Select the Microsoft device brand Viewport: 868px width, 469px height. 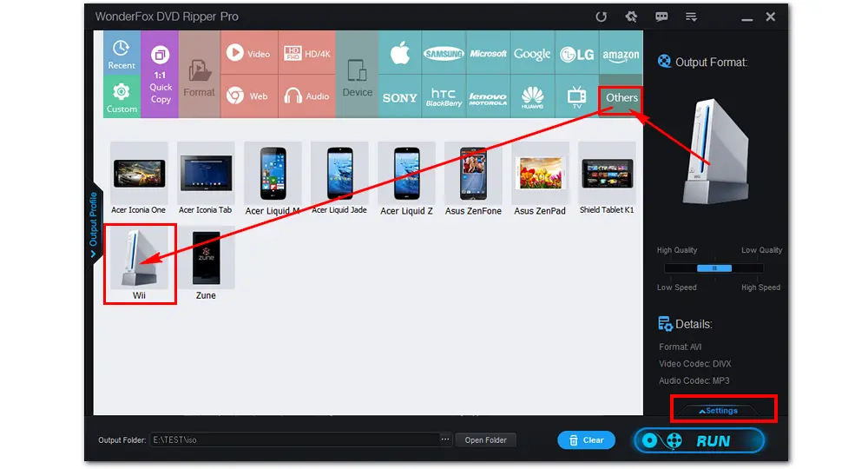click(488, 53)
